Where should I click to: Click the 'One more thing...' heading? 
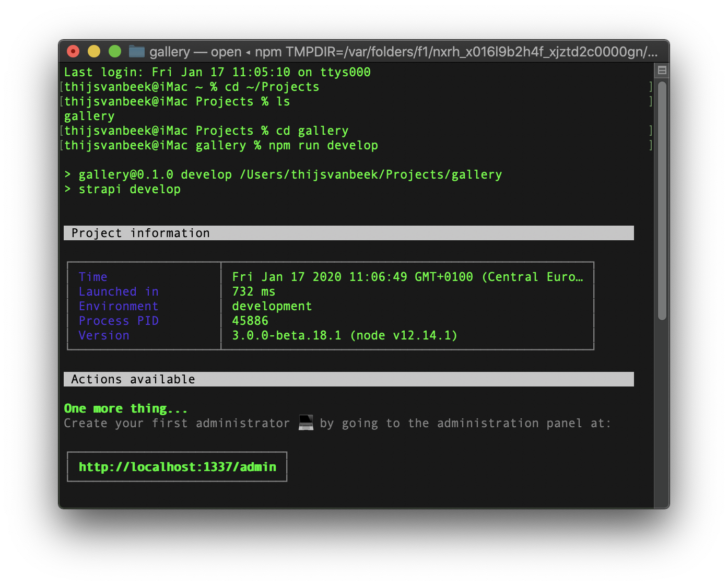coord(125,408)
